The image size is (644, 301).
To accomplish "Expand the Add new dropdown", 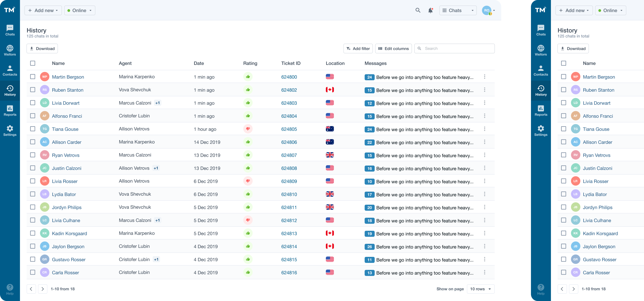I will click(43, 11).
